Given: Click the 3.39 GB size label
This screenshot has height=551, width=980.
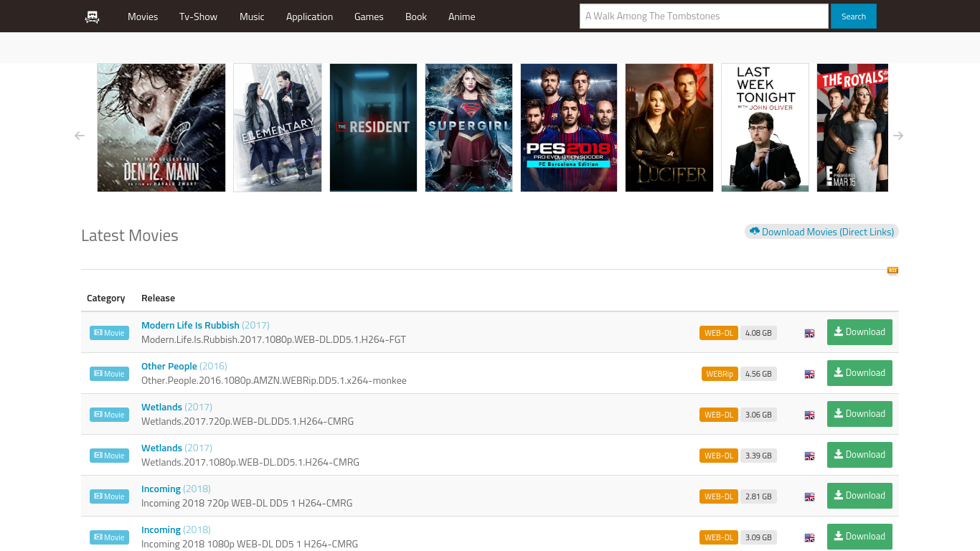Looking at the screenshot, I should coord(758,456).
